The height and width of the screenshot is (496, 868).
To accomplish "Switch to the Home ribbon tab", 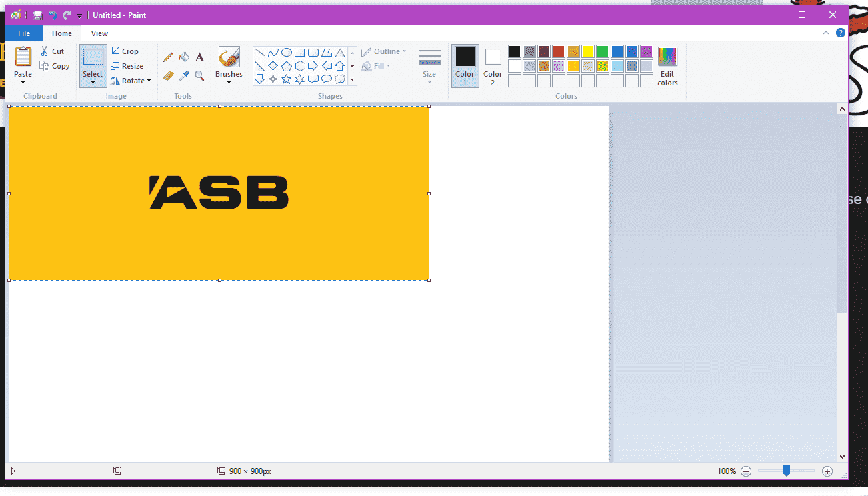I will click(x=62, y=33).
